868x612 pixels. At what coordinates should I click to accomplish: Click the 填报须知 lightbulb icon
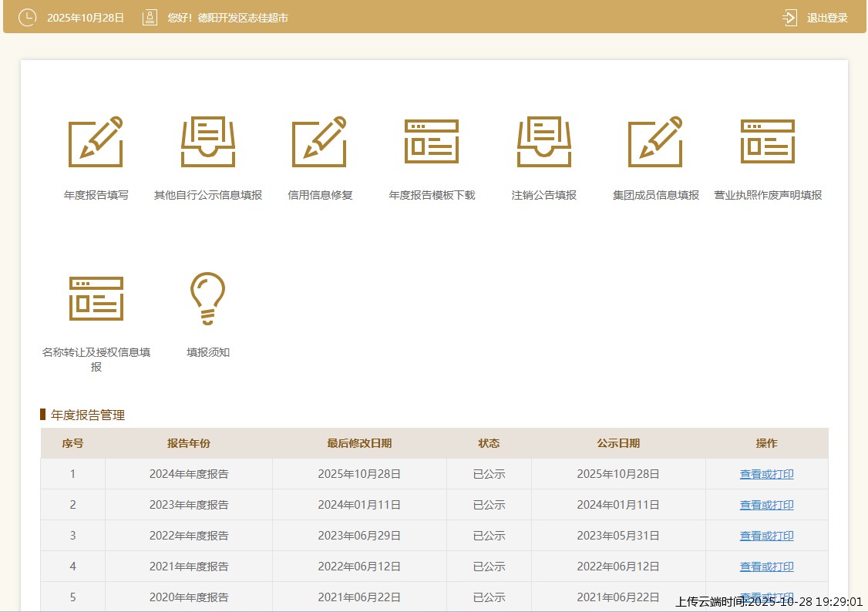(207, 298)
